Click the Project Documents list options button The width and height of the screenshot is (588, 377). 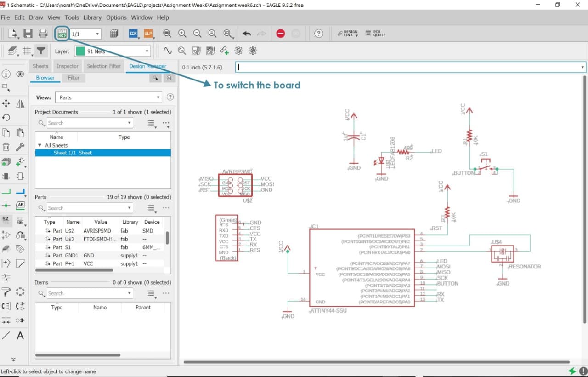[151, 123]
